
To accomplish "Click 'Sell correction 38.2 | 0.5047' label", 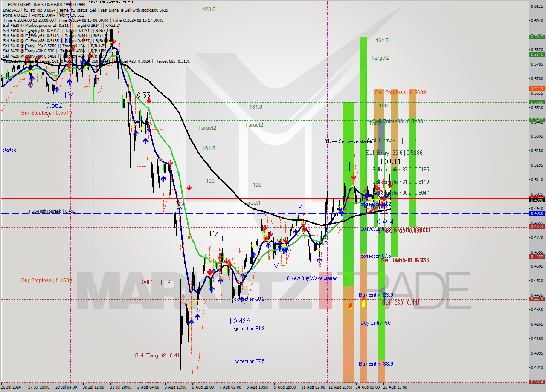I will pyautogui.click(x=401, y=193).
